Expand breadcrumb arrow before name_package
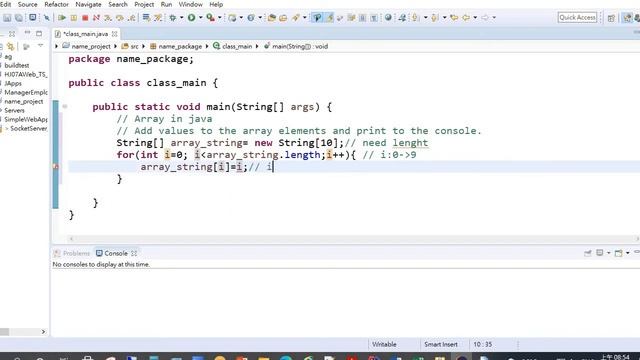The width and height of the screenshot is (640, 360). point(144,47)
